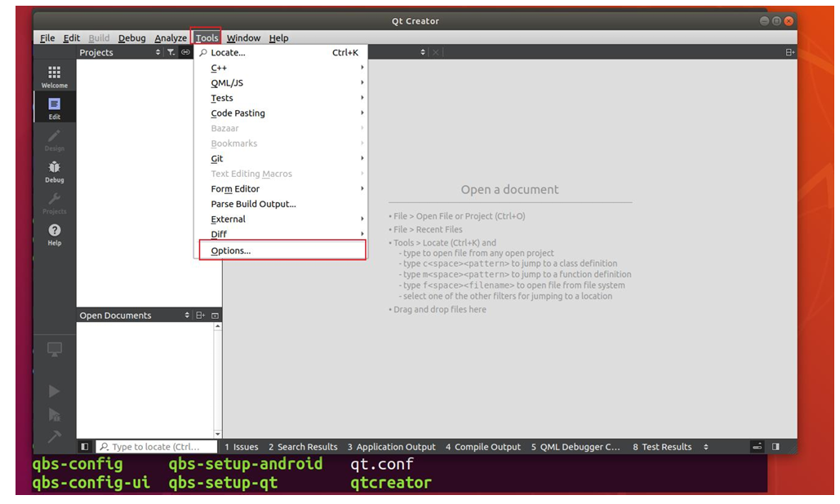The image size is (840, 504).
Task: Switch to Welcome mode in the sidebar
Action: (x=54, y=77)
